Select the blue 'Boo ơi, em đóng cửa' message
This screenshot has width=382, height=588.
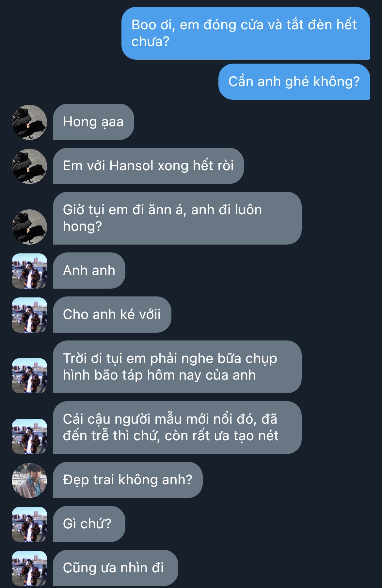246,33
